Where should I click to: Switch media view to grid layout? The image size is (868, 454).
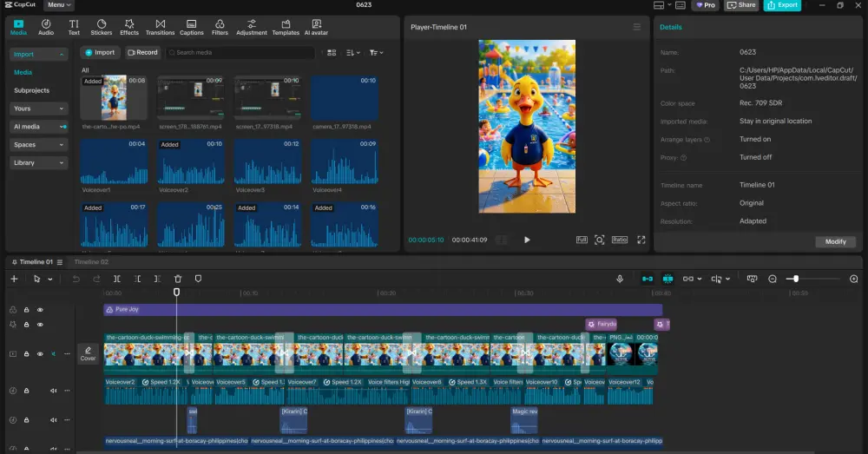332,53
